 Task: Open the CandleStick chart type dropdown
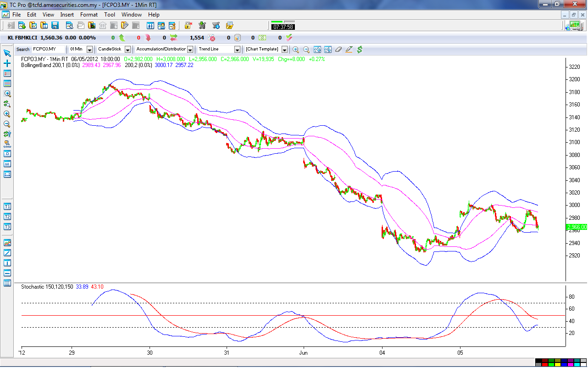[x=127, y=49]
